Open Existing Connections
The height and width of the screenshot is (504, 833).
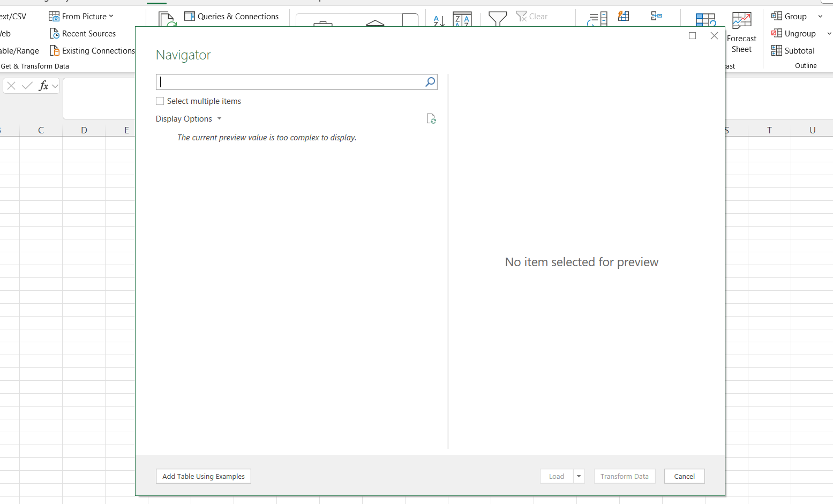pyautogui.click(x=92, y=51)
